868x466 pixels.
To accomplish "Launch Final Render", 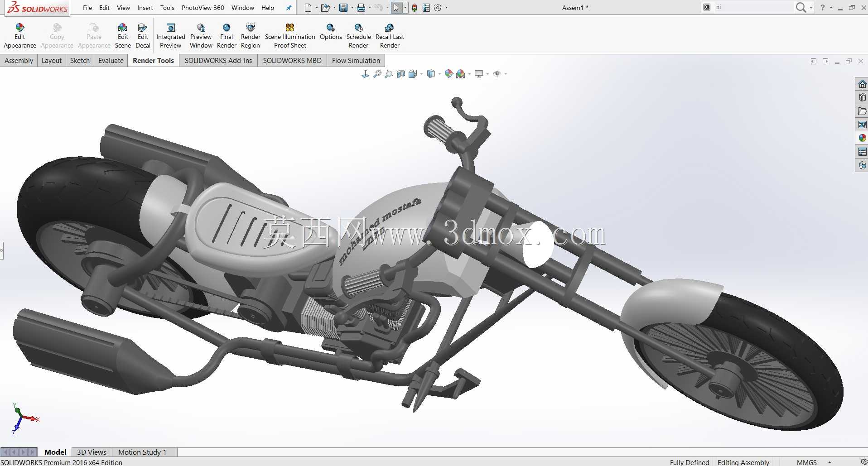I will [227, 36].
